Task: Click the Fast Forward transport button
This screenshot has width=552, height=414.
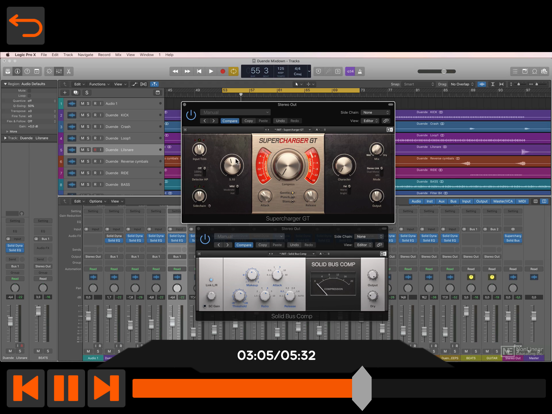Action: pyautogui.click(x=187, y=71)
